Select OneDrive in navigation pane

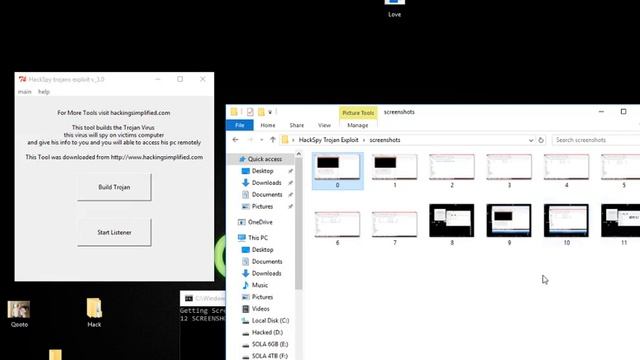pos(260,222)
